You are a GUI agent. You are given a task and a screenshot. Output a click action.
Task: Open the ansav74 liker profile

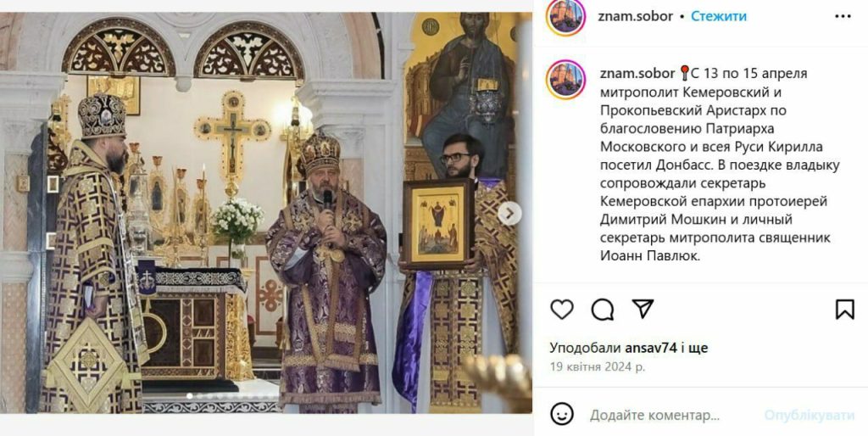[x=649, y=348]
